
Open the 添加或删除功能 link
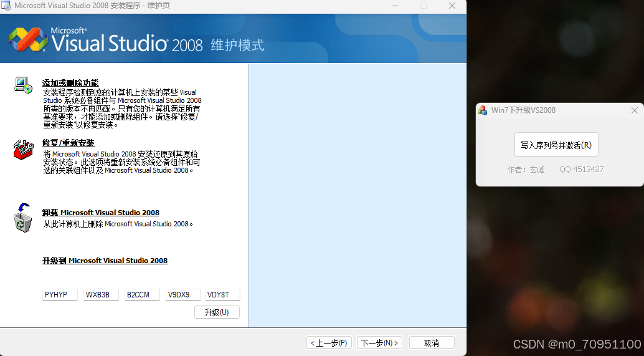(70, 83)
